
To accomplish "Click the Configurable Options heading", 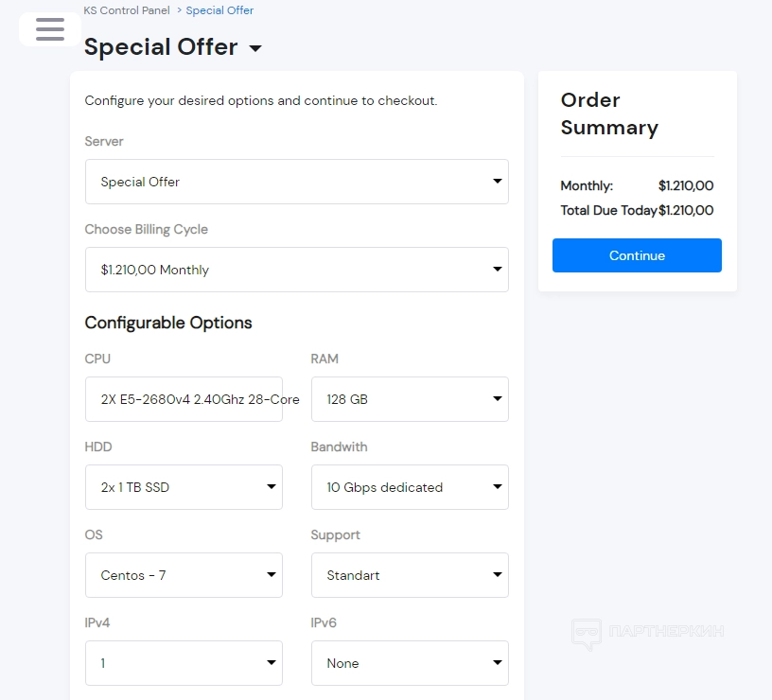I will (168, 323).
